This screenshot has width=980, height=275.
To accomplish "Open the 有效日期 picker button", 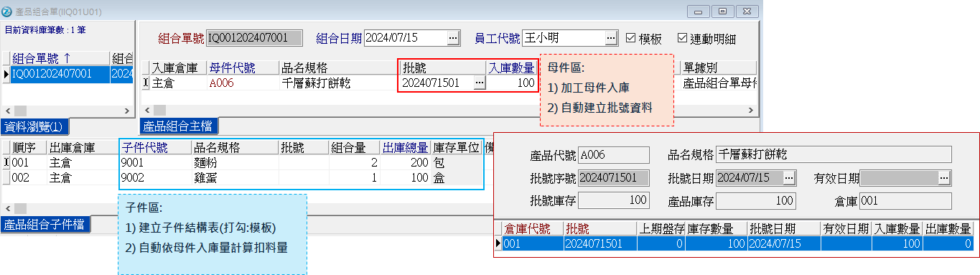I will pos(945,177).
